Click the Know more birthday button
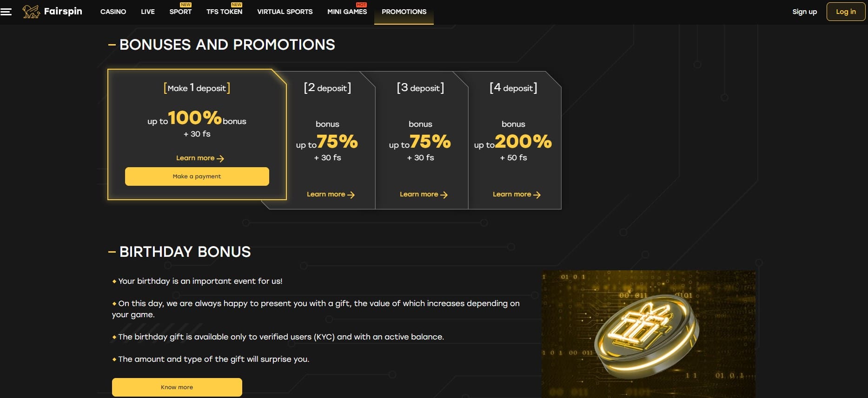Image resolution: width=868 pixels, height=398 pixels. point(177,387)
